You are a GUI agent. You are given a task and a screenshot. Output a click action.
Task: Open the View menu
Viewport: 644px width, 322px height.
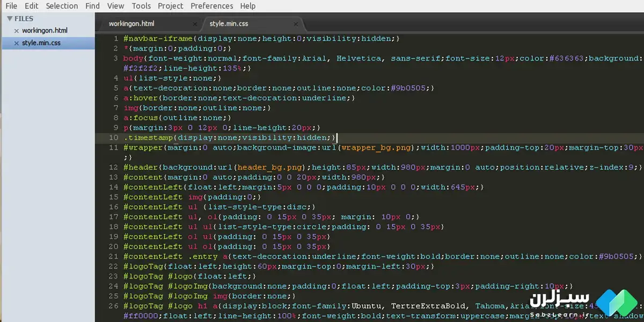coord(115,6)
